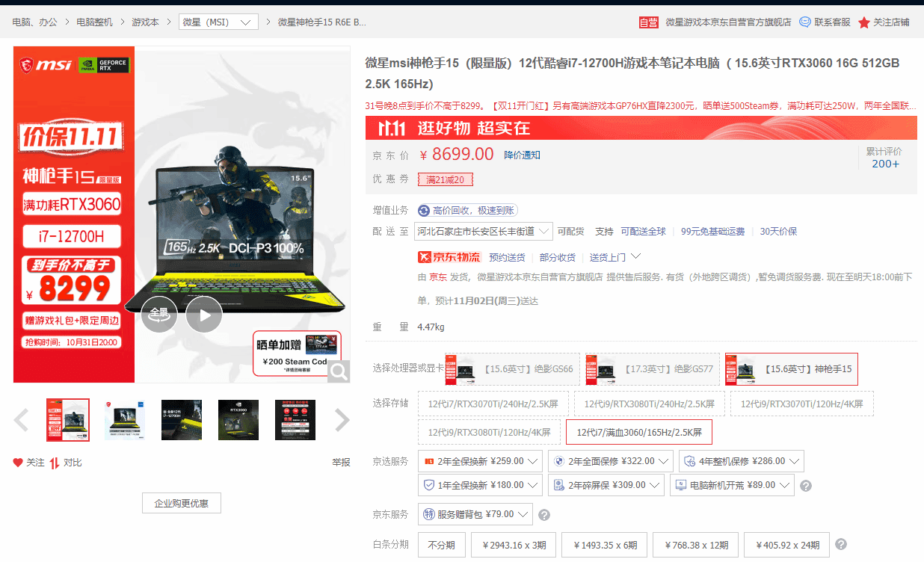Click the ¥8699.00 price text
The width and height of the screenshot is (924, 562).
coord(457,155)
